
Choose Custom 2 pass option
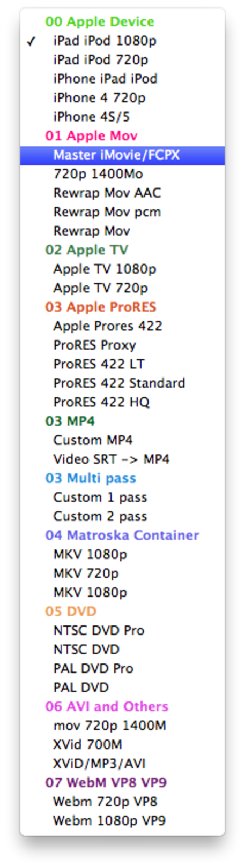click(122, 517)
